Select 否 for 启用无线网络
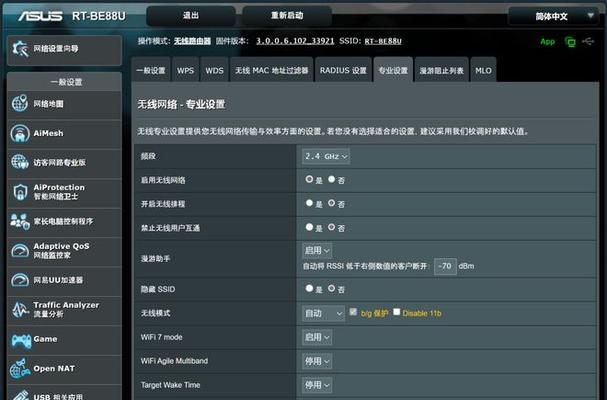Image resolution: width=607 pixels, height=400 pixels. click(x=331, y=179)
